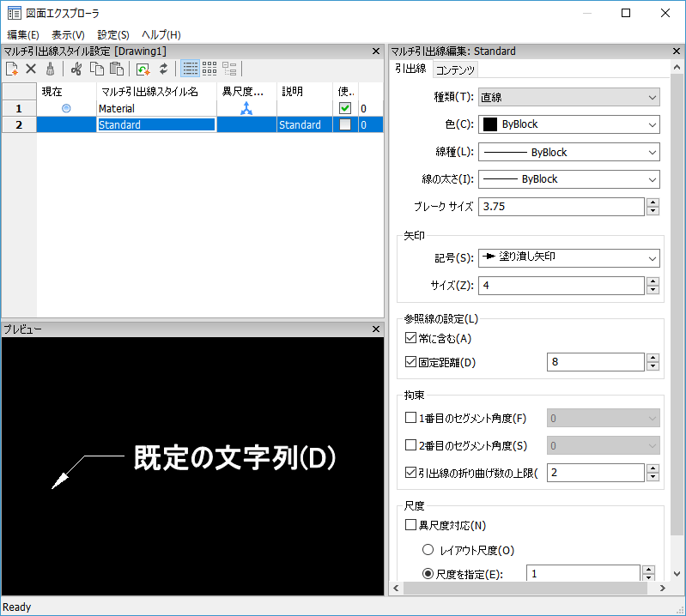Click the ブレーク サイズ input field
Screen dimensions: 686x616
point(562,207)
